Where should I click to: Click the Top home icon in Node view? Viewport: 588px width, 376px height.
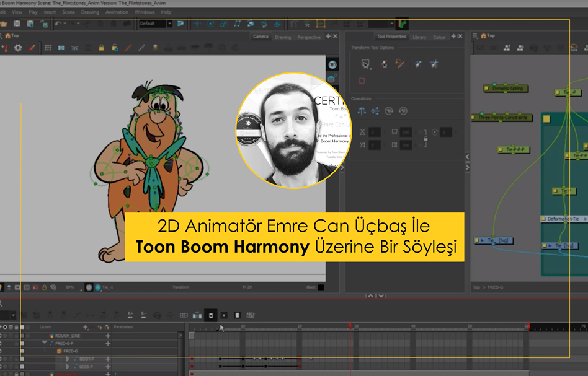coord(484,36)
